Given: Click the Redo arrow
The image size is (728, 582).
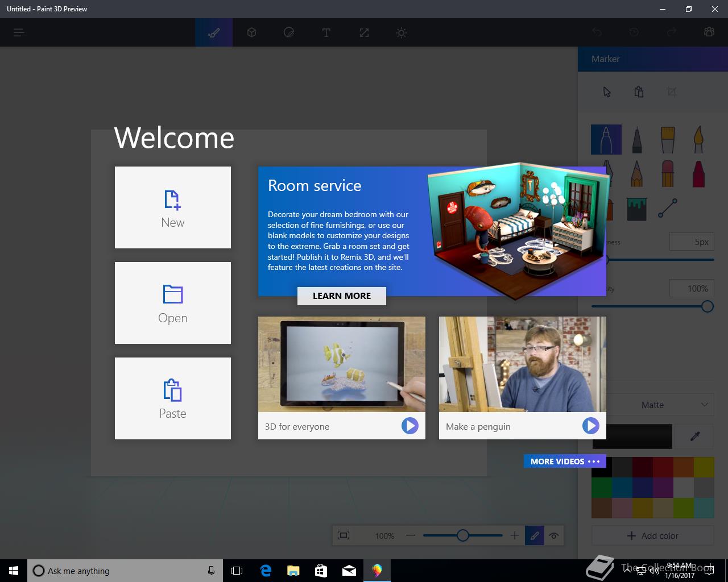Looking at the screenshot, I should coord(672,32).
